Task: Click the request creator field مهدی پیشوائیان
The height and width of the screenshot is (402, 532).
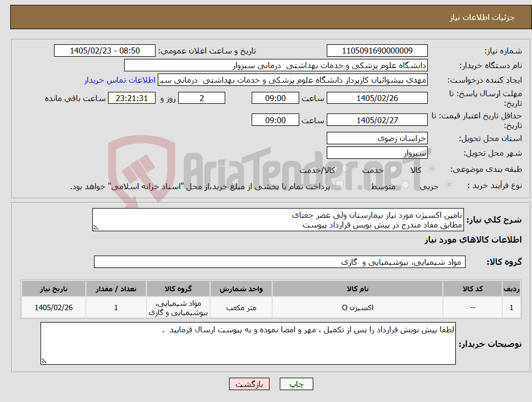Action: 292,80
